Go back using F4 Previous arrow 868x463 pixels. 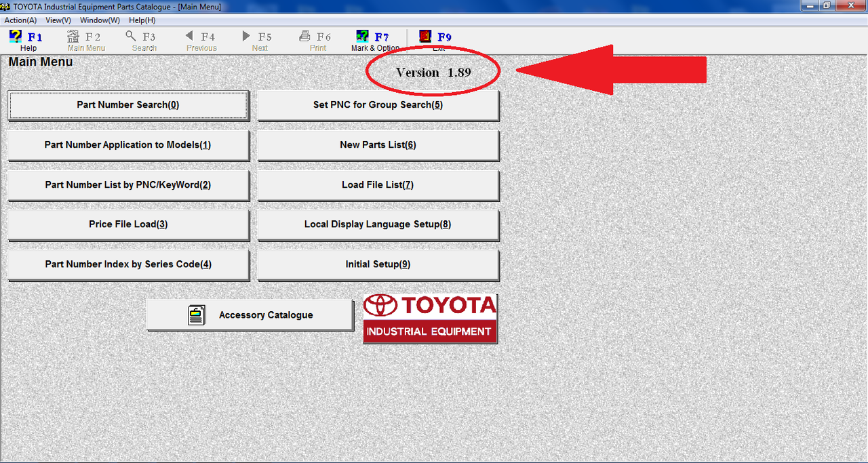pyautogui.click(x=189, y=36)
